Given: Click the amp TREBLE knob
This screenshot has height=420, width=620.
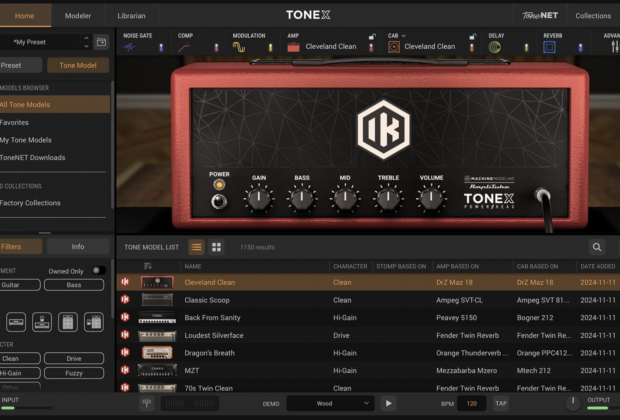Looking at the screenshot, I should (x=388, y=198).
